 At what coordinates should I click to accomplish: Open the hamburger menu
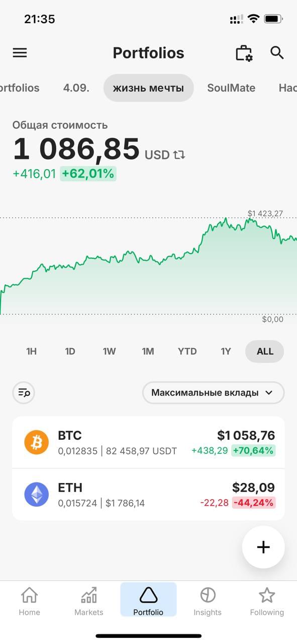(x=20, y=53)
